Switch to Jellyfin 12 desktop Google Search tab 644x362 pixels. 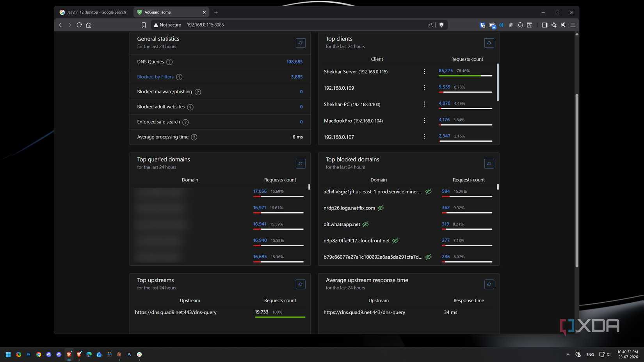tap(93, 12)
